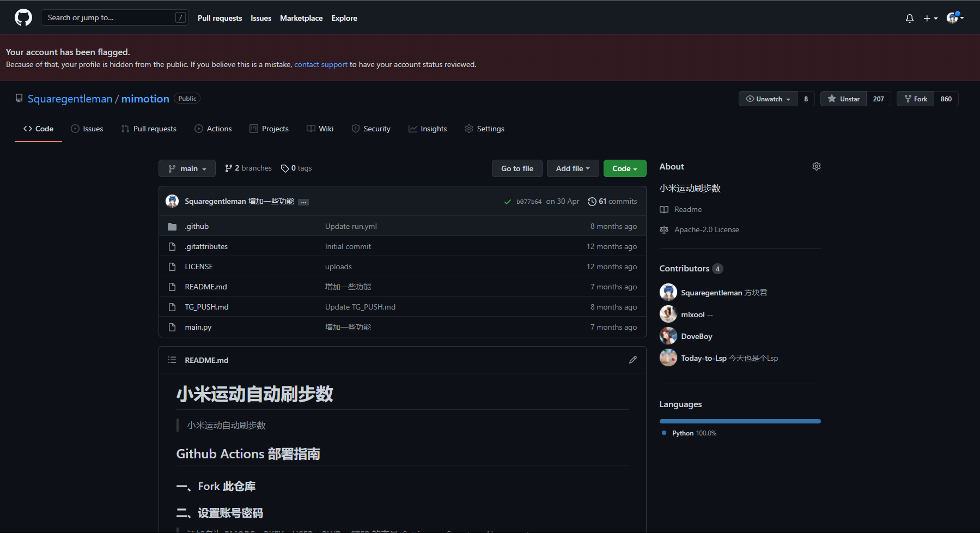Focus the Search or jump to field
The image size is (980, 533).
coord(115,18)
